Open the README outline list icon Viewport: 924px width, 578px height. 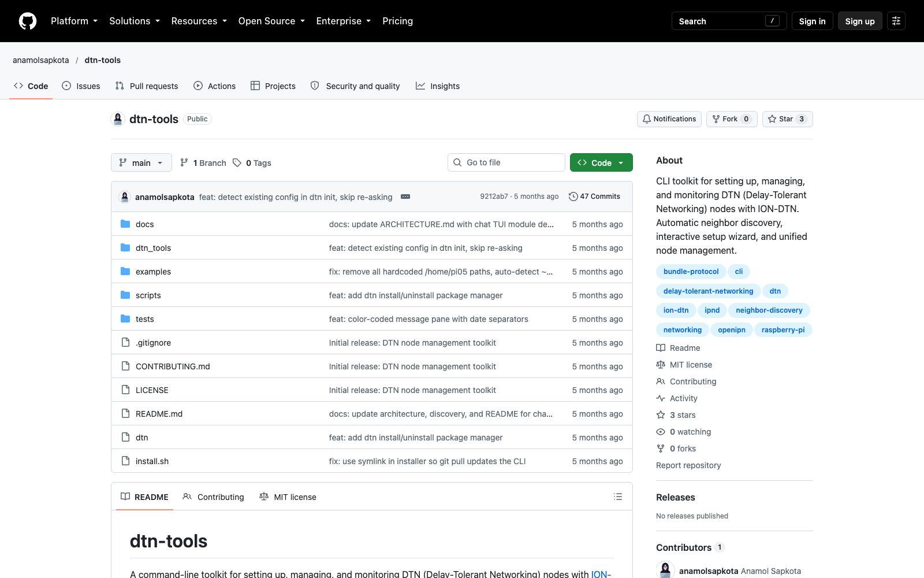coord(618,497)
